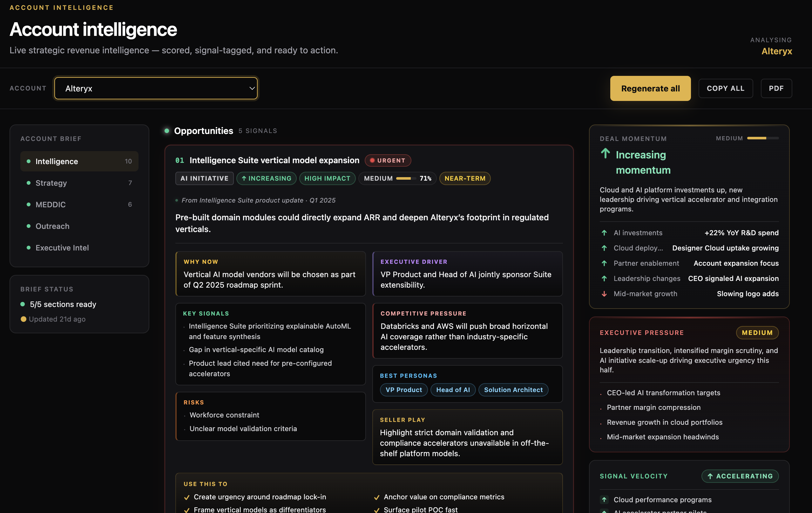The width and height of the screenshot is (812, 513).
Task: Click CEO-led AI transformation targets bullet
Action: coord(663,393)
